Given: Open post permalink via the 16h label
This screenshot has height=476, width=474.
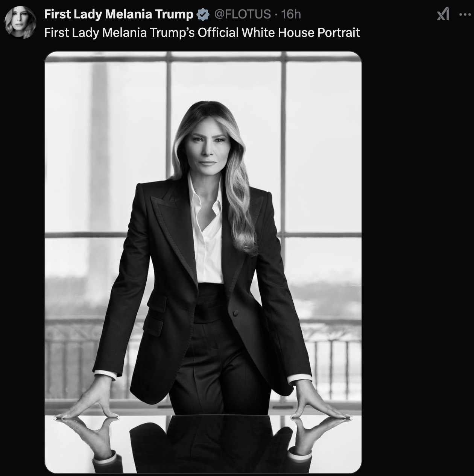Looking at the screenshot, I should pyautogui.click(x=291, y=14).
